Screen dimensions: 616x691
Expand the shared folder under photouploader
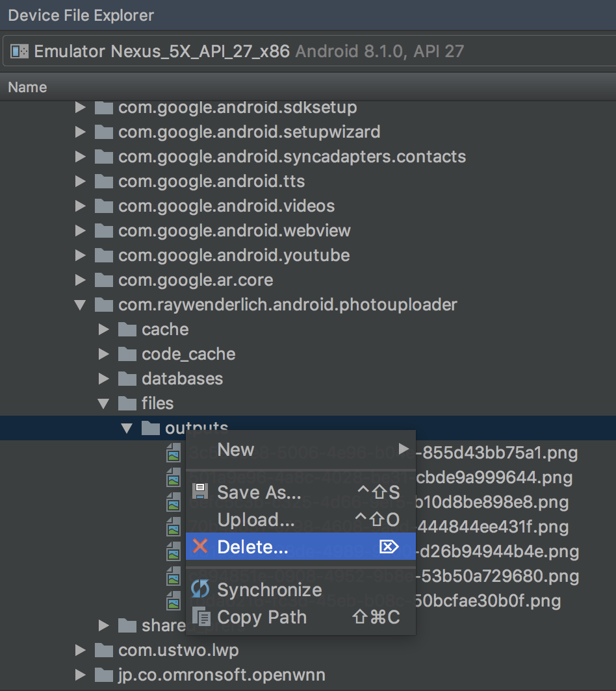104,625
